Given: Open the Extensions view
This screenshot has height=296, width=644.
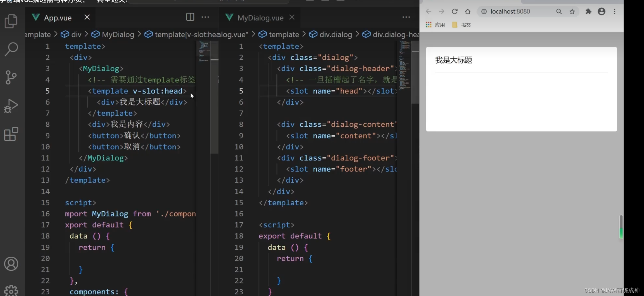Looking at the screenshot, I should tap(11, 134).
